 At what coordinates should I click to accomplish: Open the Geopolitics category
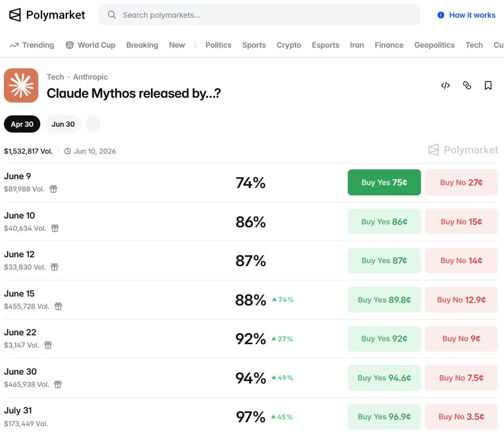(434, 45)
